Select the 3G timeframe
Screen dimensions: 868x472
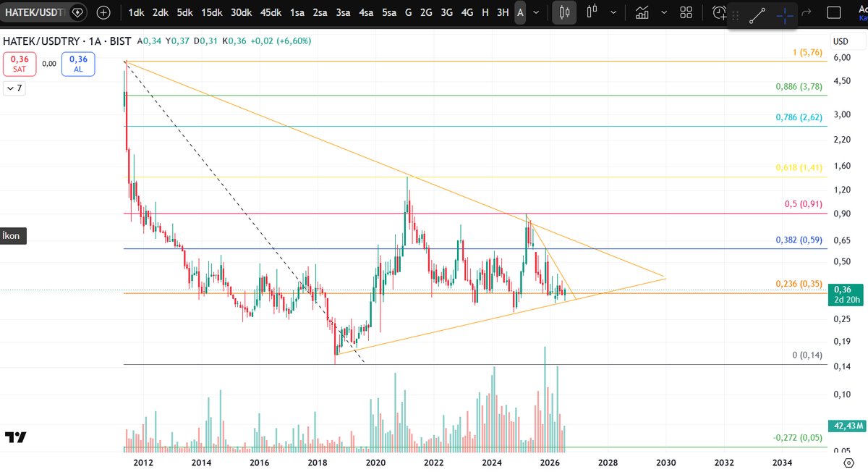pyautogui.click(x=447, y=12)
